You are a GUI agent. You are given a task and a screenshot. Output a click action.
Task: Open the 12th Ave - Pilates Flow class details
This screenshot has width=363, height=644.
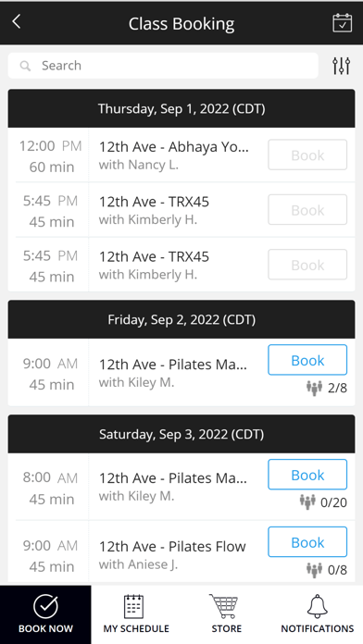tap(172, 546)
